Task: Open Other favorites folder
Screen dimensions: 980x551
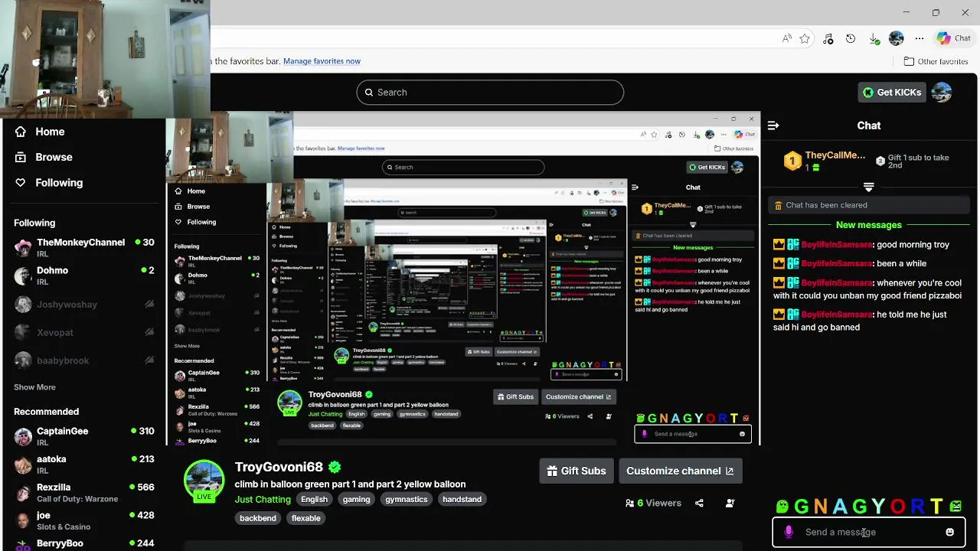Action: (x=936, y=61)
